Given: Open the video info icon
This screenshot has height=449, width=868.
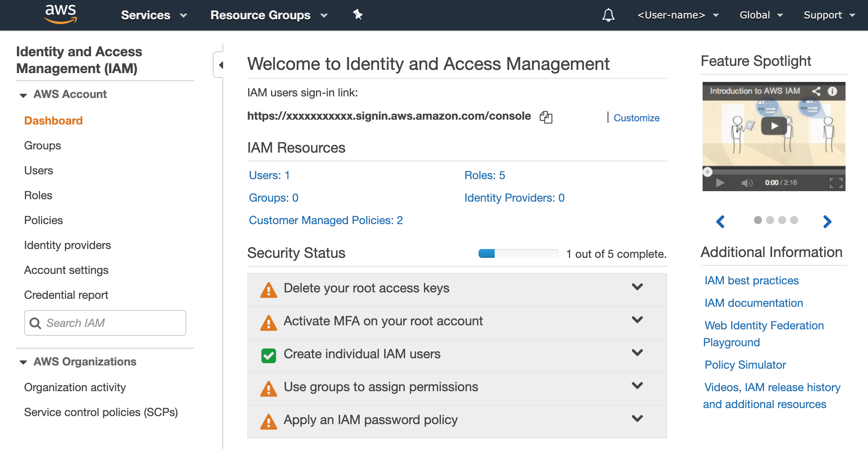Looking at the screenshot, I should [832, 91].
